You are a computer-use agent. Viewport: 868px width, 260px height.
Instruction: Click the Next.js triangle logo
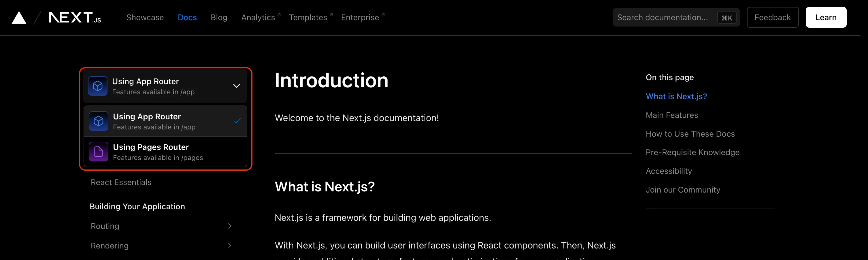click(19, 17)
